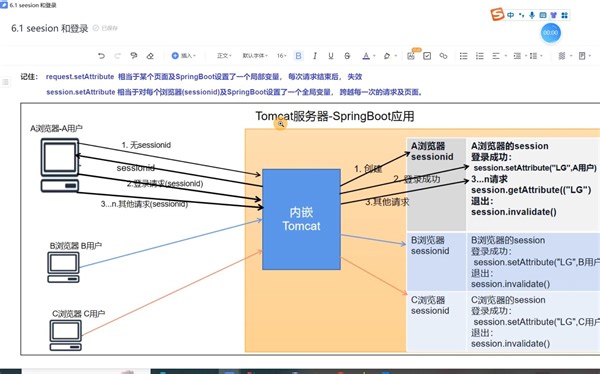Viewport: 600px width, 374px height.
Task: Insert a to-do checkbox item
Action: [427, 56]
